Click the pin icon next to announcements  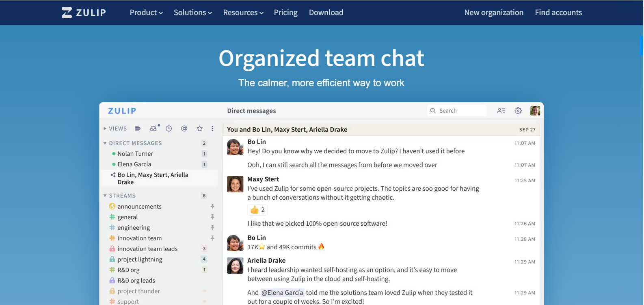[x=212, y=207]
